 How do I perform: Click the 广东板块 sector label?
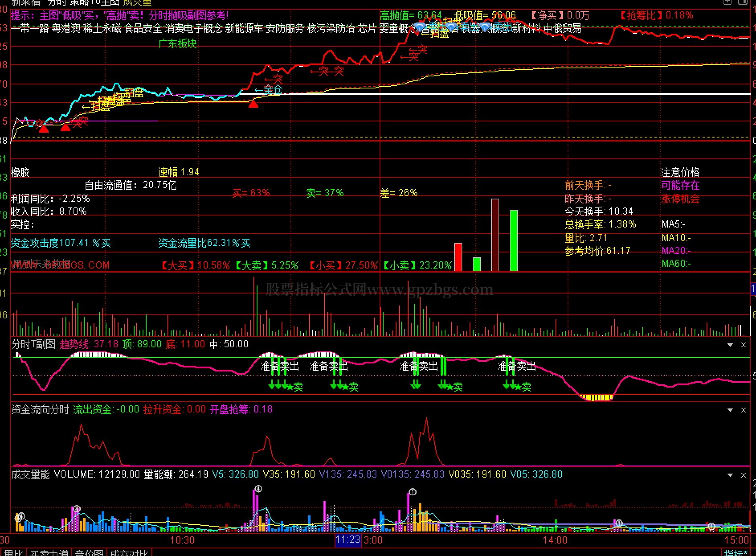tap(177, 43)
